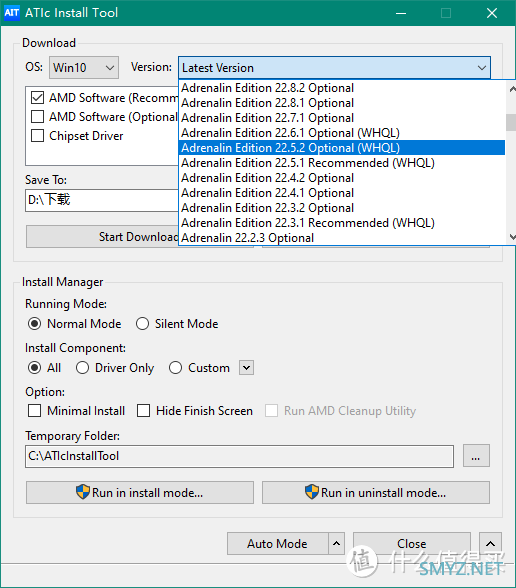This screenshot has width=516, height=588.
Task: Choose Driver Only install component
Action: click(82, 368)
